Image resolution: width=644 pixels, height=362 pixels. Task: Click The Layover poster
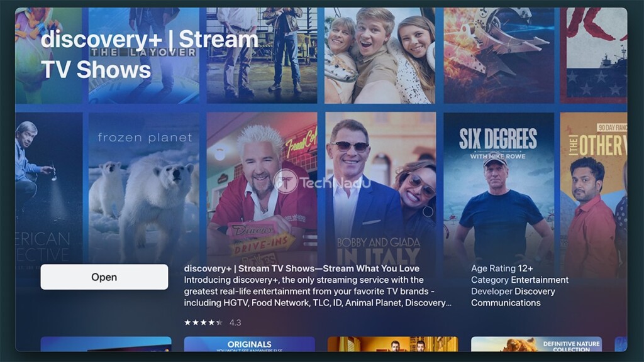pyautogui.click(x=144, y=55)
